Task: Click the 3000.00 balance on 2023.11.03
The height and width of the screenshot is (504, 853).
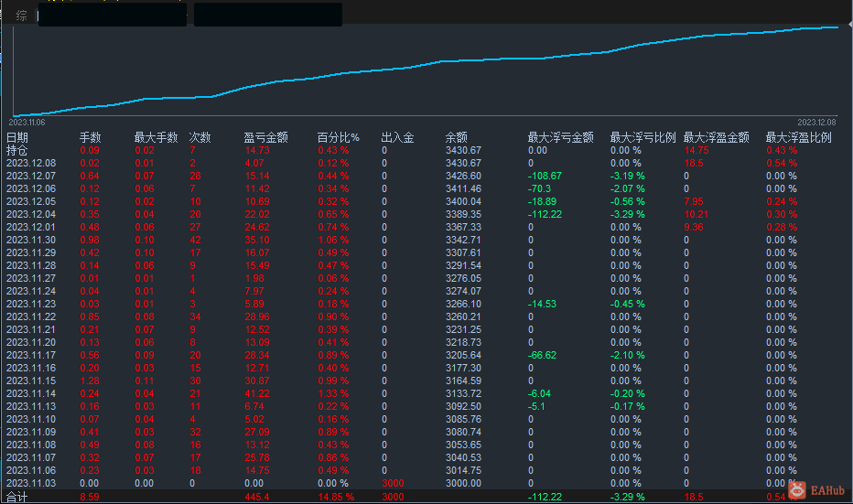Action: 463,483
